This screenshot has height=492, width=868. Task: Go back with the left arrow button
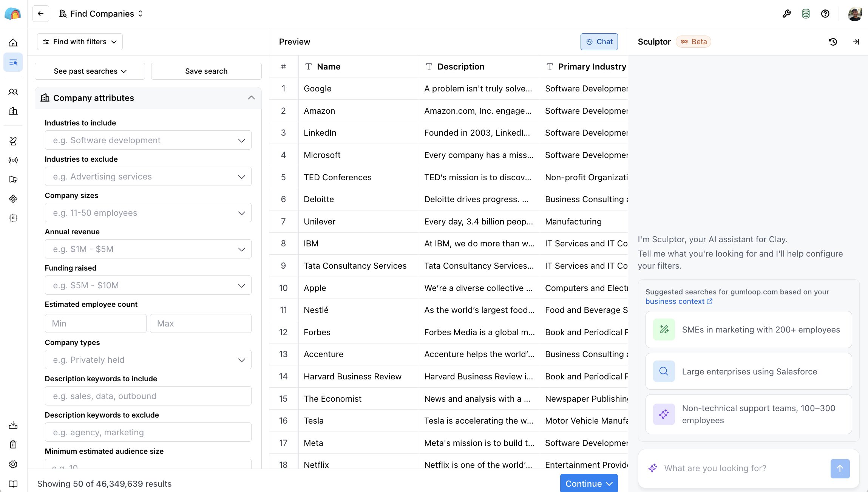click(x=41, y=14)
